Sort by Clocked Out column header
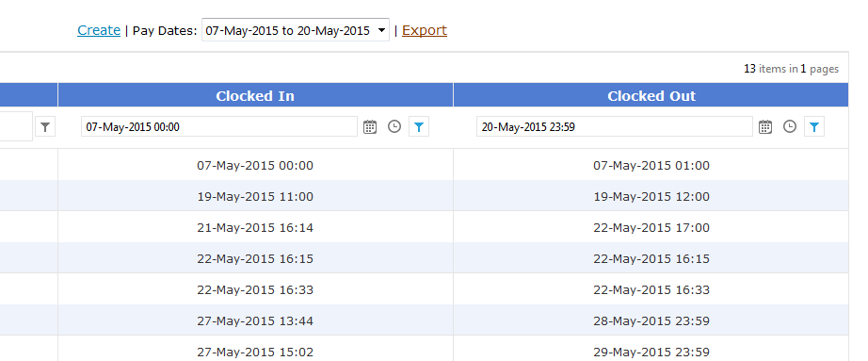 (x=651, y=95)
